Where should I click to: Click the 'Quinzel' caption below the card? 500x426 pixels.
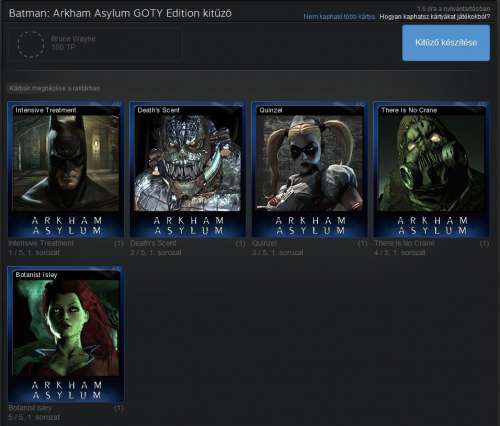(265, 243)
